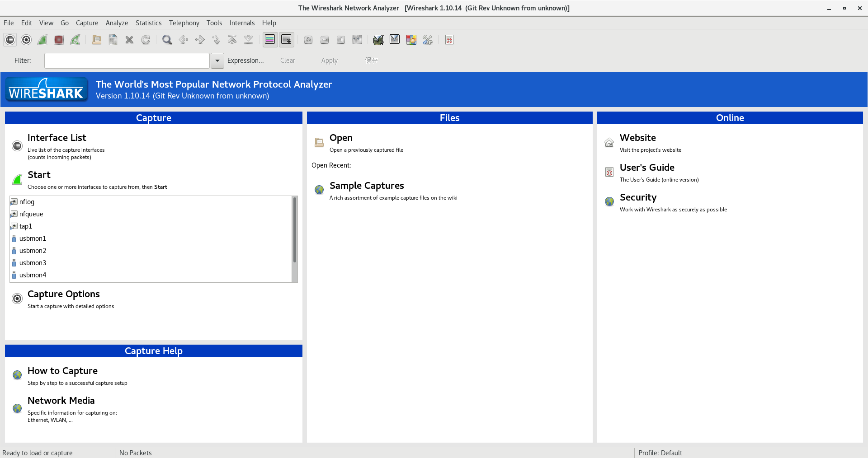Open the Statistics menu
Image resolution: width=868 pixels, height=458 pixels.
tap(148, 23)
